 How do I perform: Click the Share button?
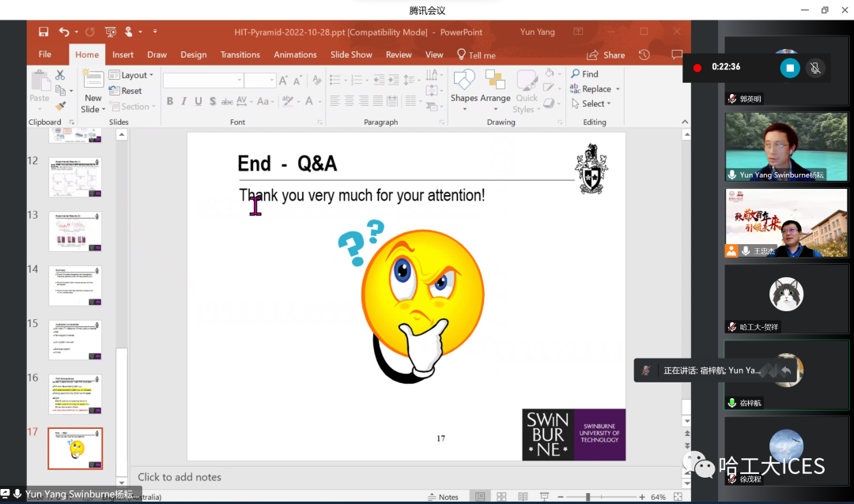click(606, 55)
